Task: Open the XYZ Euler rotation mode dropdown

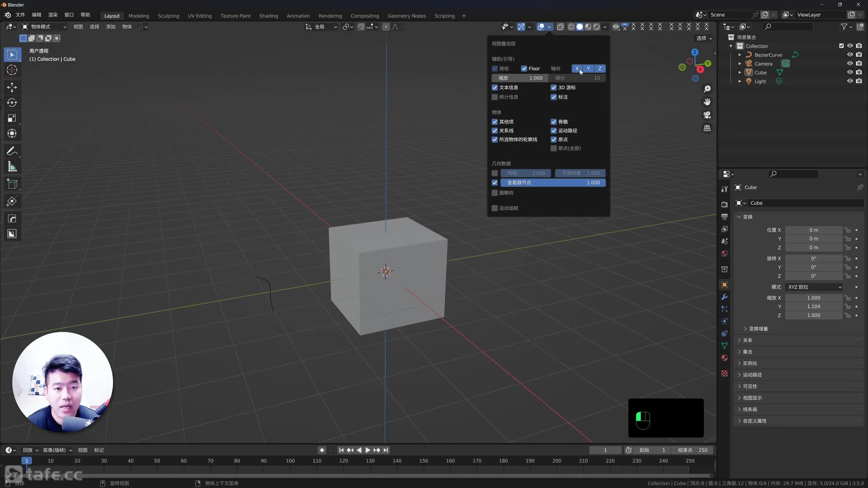Action: point(815,287)
